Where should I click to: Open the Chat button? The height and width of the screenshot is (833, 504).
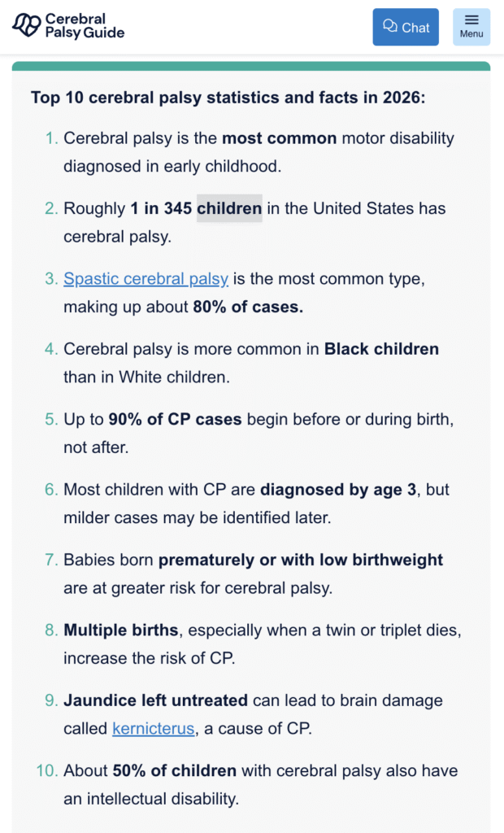coord(405,27)
